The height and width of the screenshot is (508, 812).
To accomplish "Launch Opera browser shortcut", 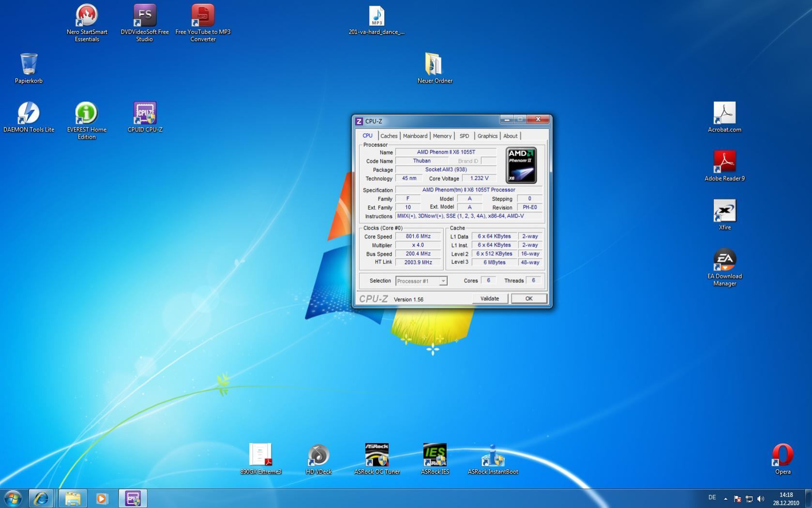I will [x=782, y=459].
